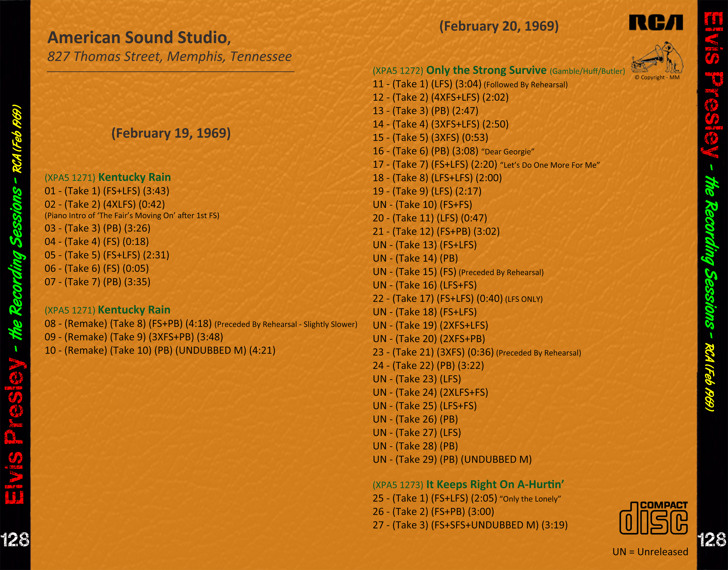The height and width of the screenshot is (570, 728).
Task: Click track '03 - (Take 3) (PB) (3:26)'
Action: 97,228
